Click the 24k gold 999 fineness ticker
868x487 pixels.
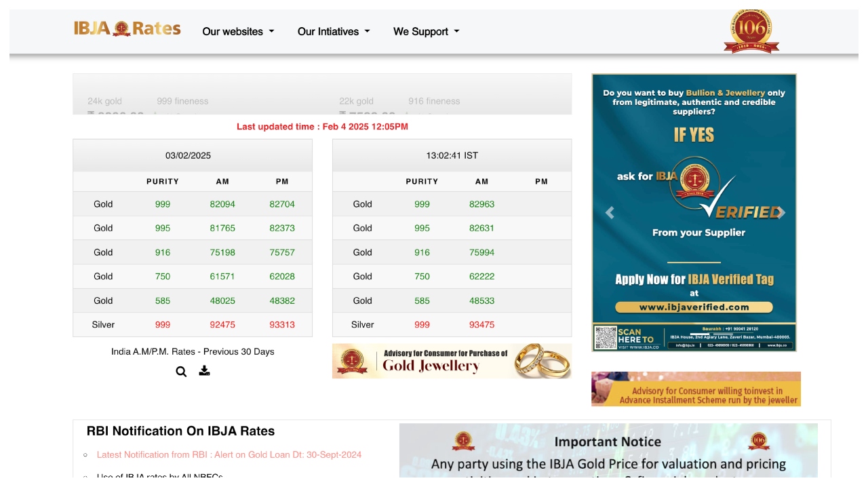click(148, 102)
